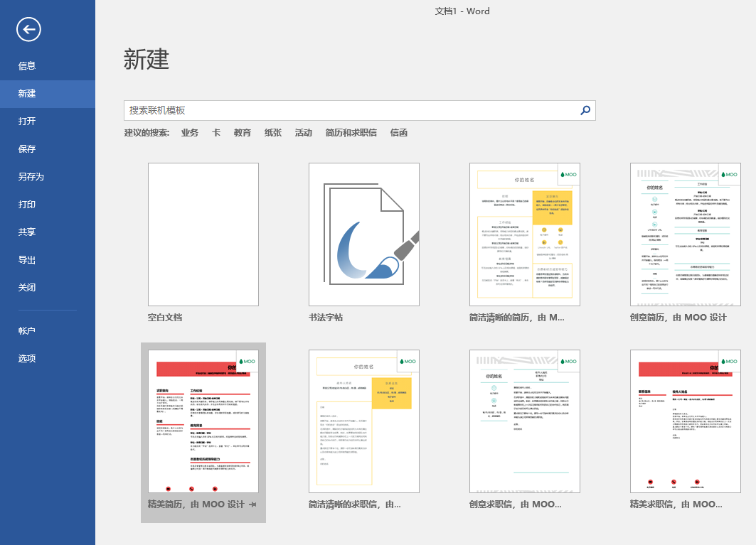The height and width of the screenshot is (545, 756).
Task: Open 简洁清晰的简历 MOO template
Action: tap(525, 234)
